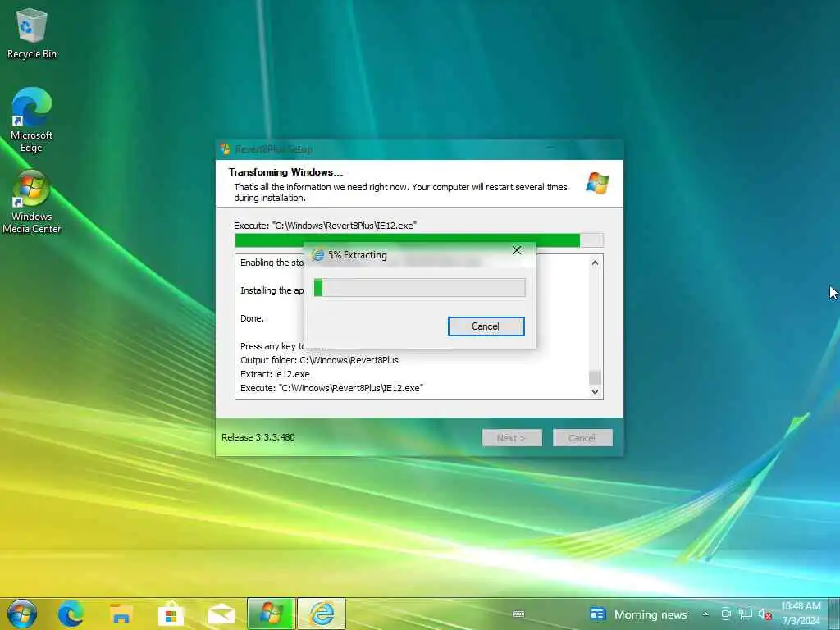The width and height of the screenshot is (840, 630).
Task: Open the network status tray icon
Action: 745,614
